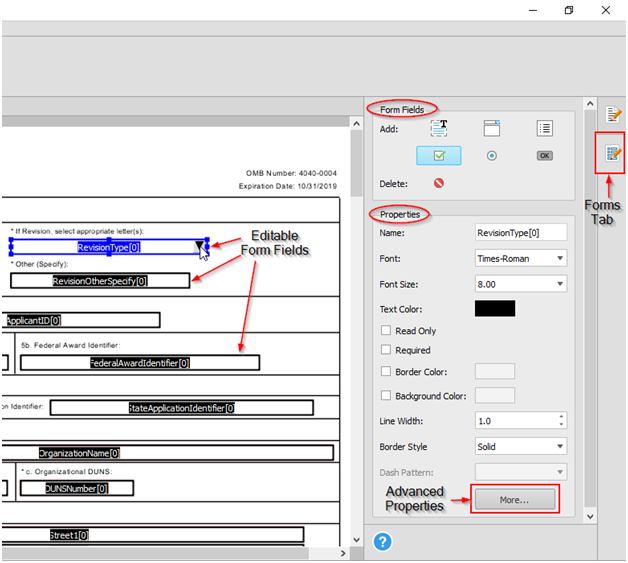Viewport: 628px width, 563px height.
Task: Add a checkbox form field
Action: click(439, 155)
